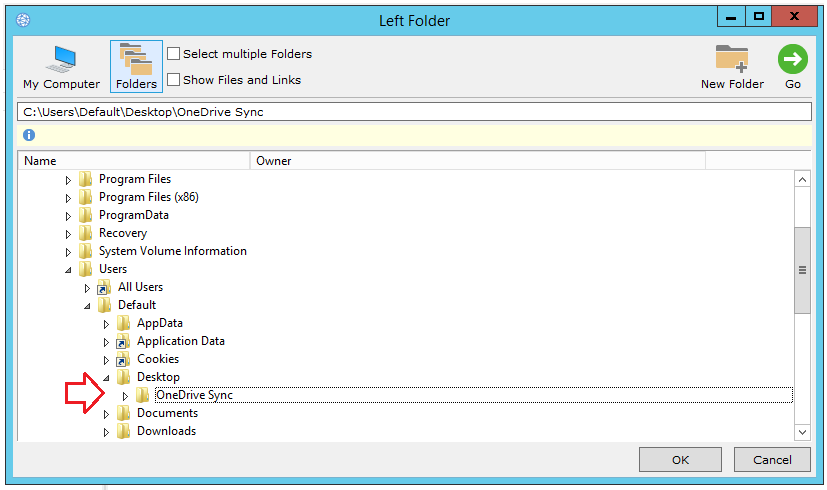Enable Select multiple Folders checkbox

pos(174,54)
